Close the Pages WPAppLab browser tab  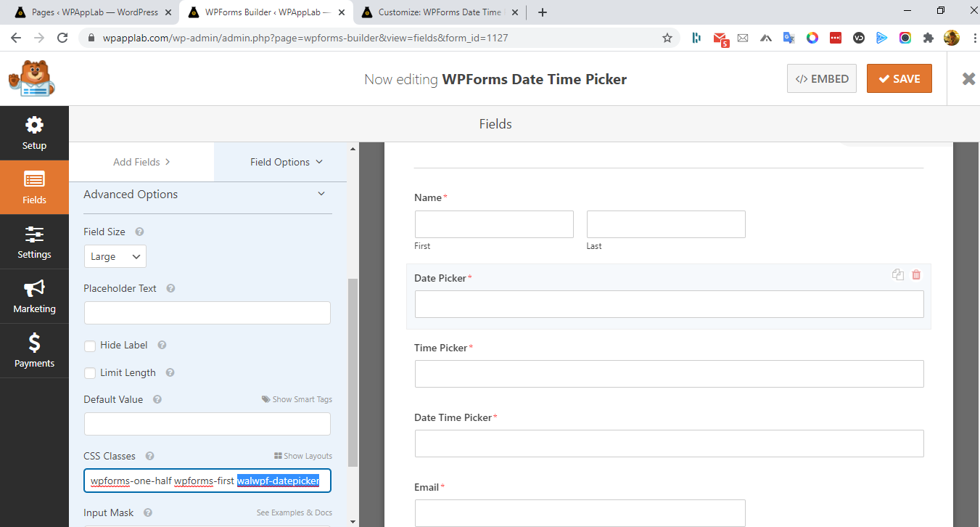point(170,12)
